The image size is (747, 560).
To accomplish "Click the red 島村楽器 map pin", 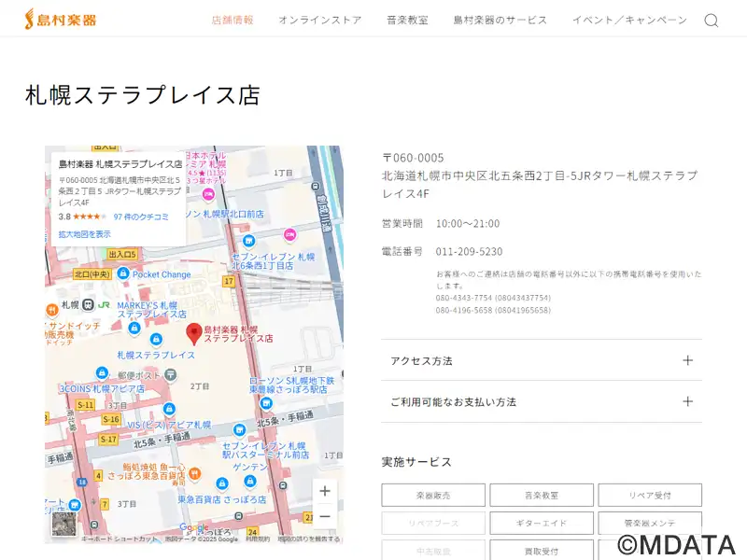I will (193, 333).
